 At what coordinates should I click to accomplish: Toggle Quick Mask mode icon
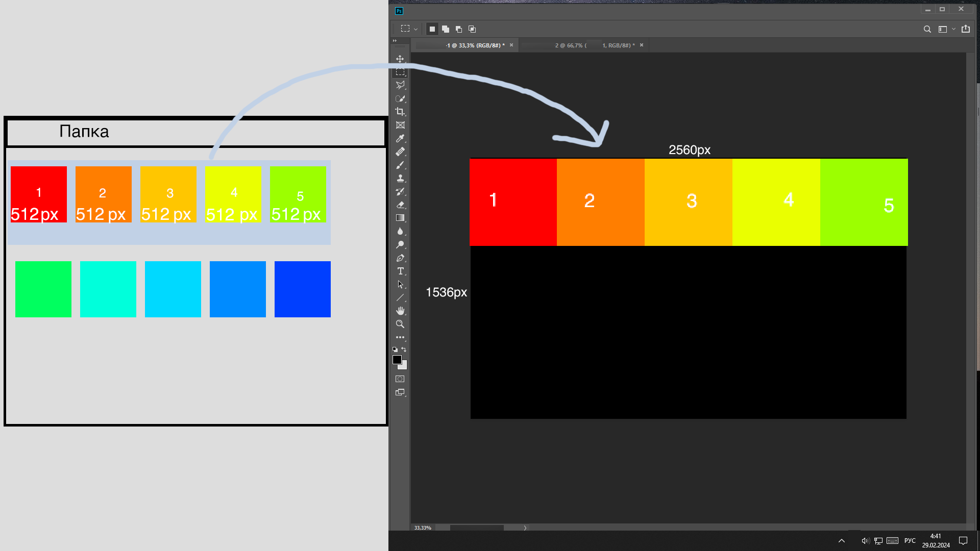pyautogui.click(x=400, y=379)
